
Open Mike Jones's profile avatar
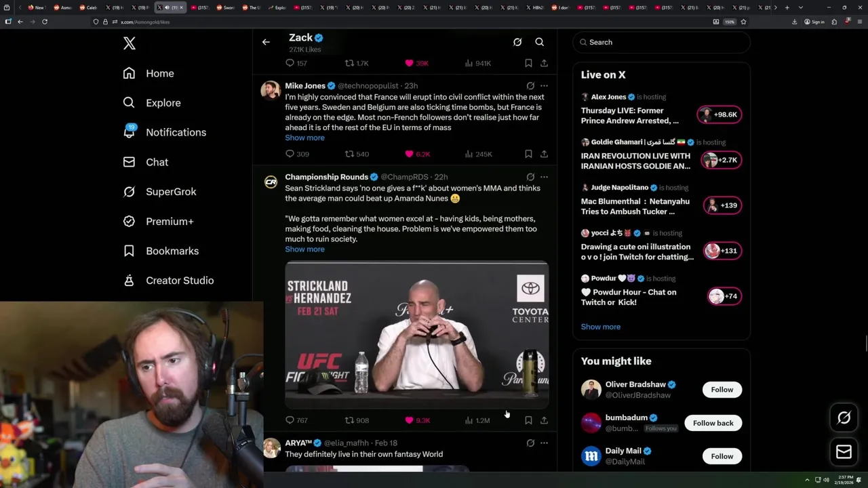(271, 90)
